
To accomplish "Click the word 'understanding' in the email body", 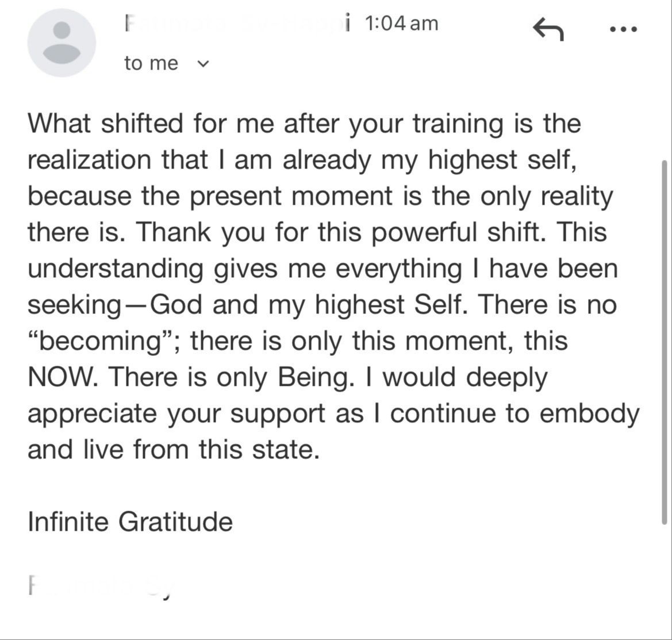I will coord(116,269).
